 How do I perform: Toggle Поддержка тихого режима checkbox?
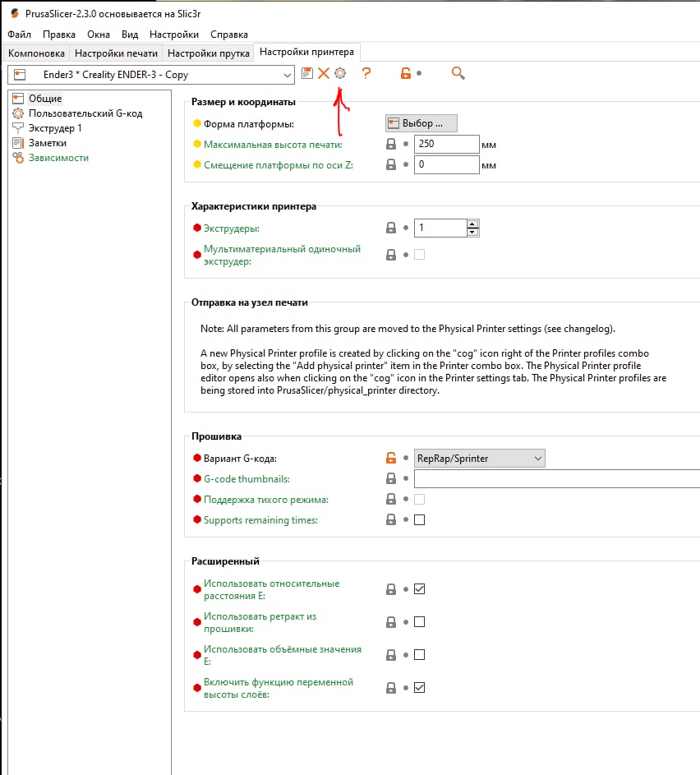[x=419, y=499]
